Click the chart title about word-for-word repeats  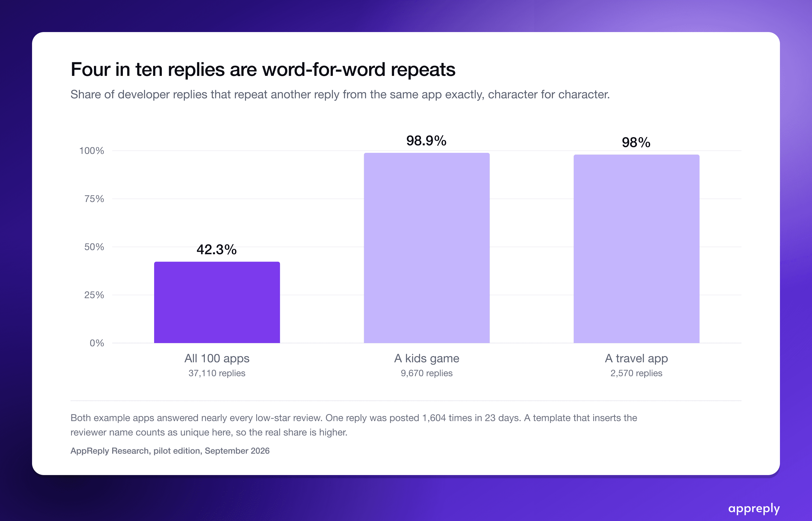click(x=263, y=70)
